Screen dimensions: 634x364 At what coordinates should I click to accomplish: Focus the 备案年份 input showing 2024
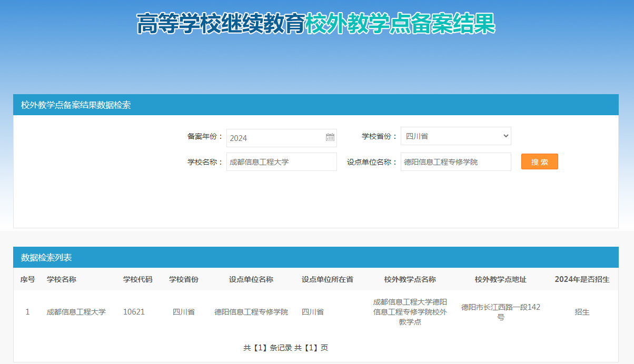276,138
